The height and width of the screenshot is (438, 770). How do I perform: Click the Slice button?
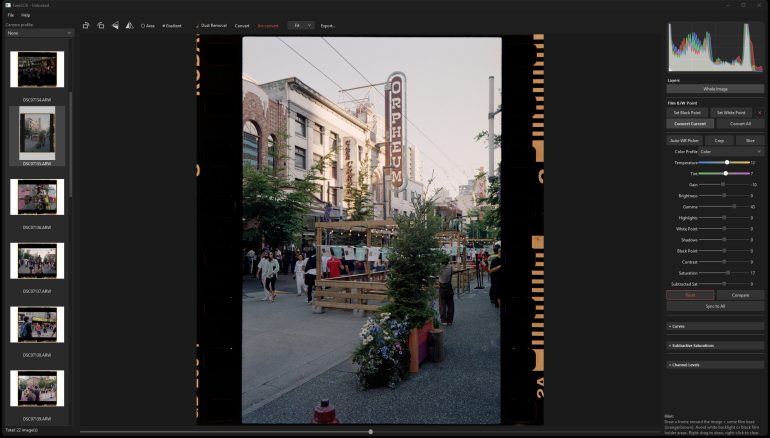(x=750, y=140)
